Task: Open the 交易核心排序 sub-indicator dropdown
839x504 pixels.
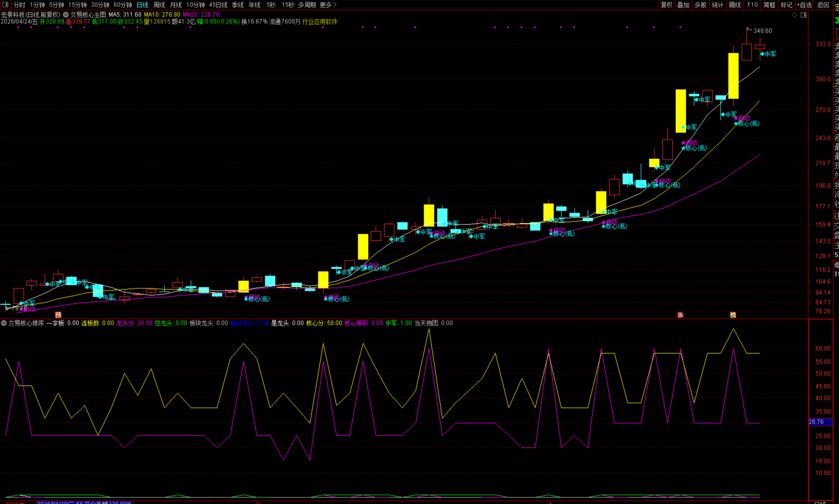Action: (4, 323)
